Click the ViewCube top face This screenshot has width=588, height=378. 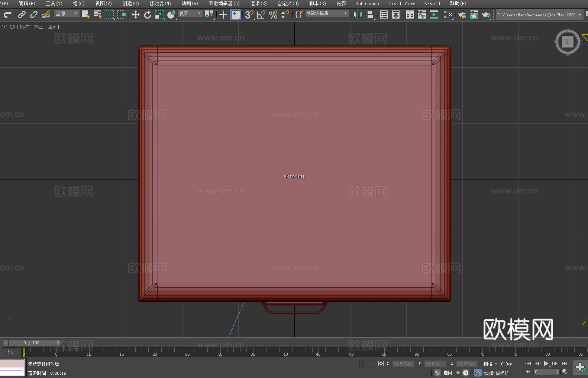point(568,42)
